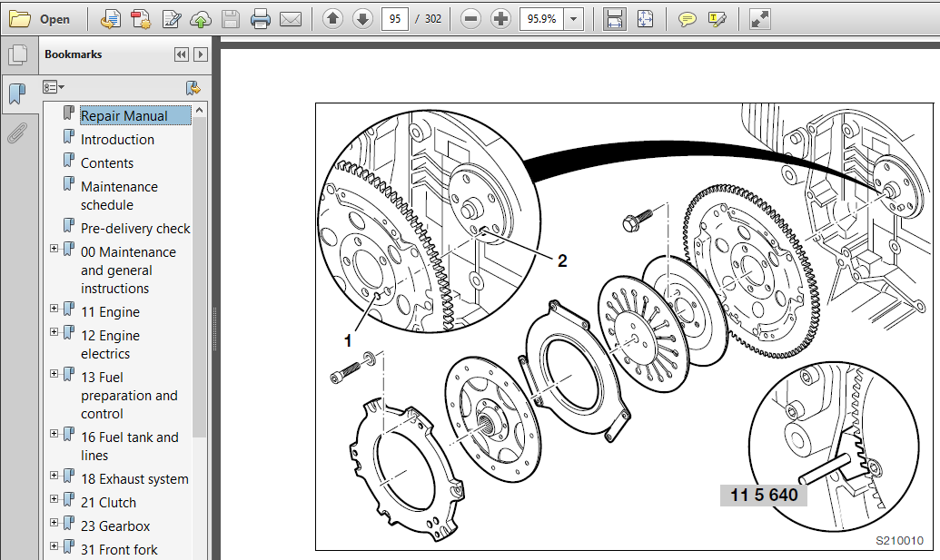Click the save floppy disk icon
The height and width of the screenshot is (560, 940).
pos(231,19)
